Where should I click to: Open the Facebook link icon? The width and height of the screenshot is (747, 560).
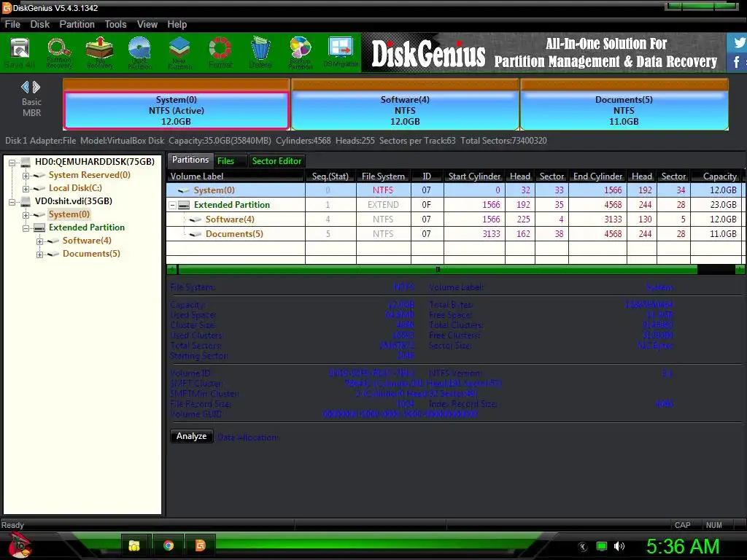[738, 62]
